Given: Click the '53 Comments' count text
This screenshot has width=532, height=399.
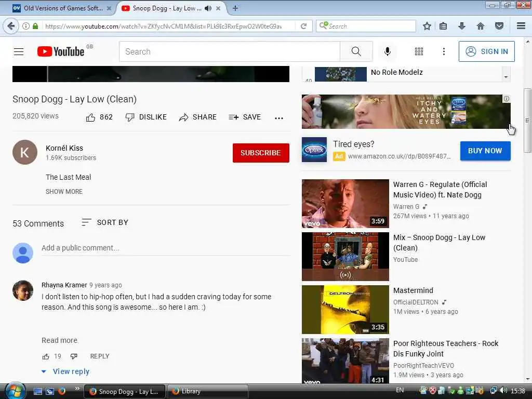Looking at the screenshot, I should tap(38, 223).
